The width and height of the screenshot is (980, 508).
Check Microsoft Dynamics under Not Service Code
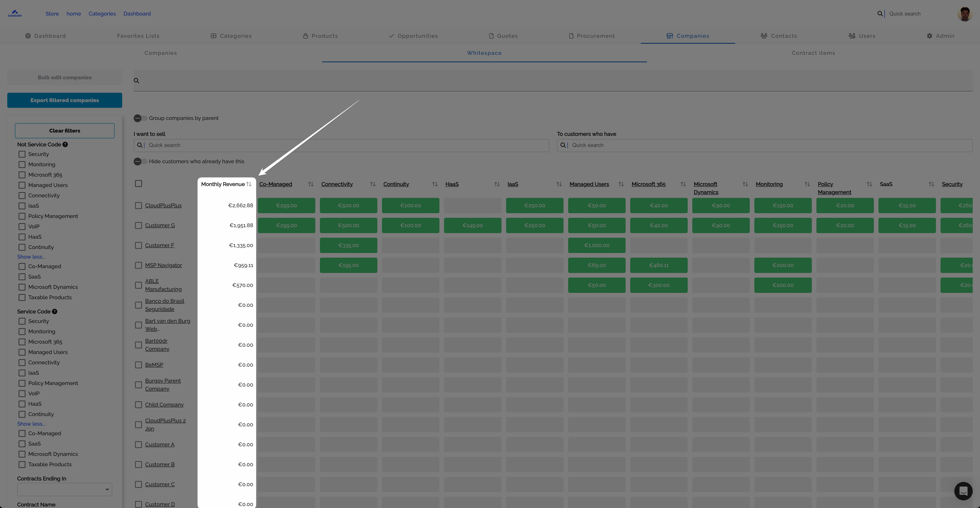[22, 287]
